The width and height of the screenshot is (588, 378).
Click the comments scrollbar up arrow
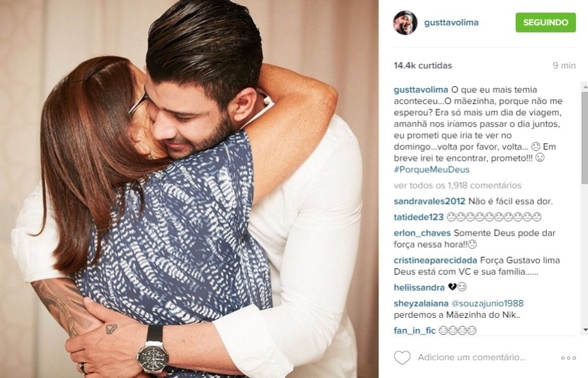(585, 86)
